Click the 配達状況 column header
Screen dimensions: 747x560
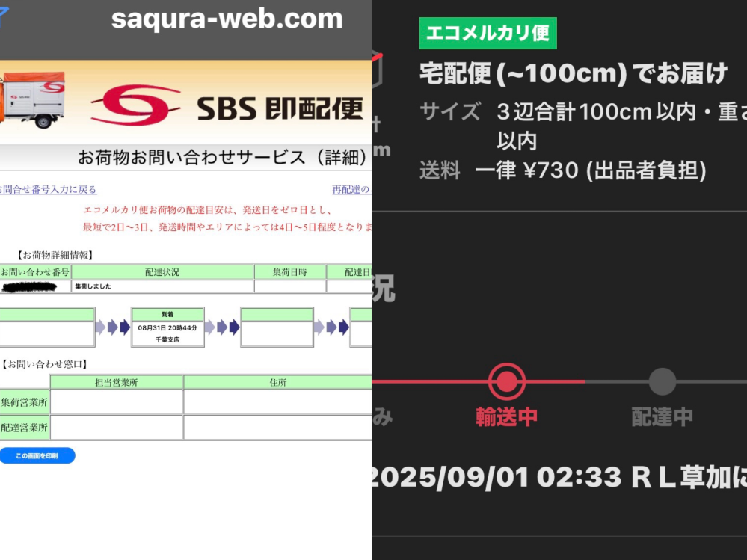(162, 272)
